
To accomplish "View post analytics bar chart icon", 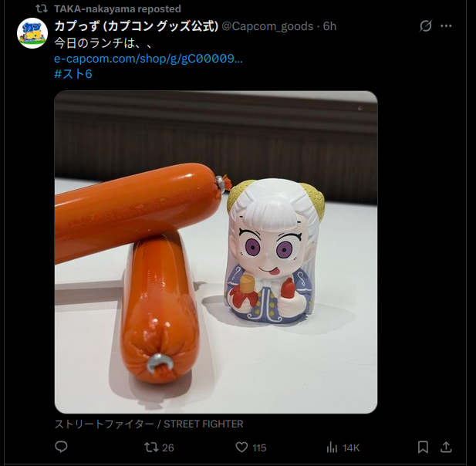I will coord(332,447).
